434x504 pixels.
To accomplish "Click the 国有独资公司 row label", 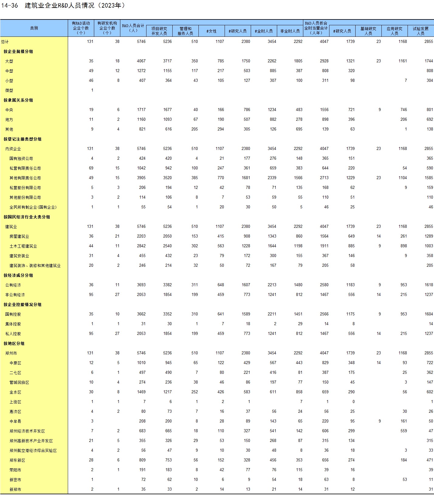I will [x=21, y=158].
